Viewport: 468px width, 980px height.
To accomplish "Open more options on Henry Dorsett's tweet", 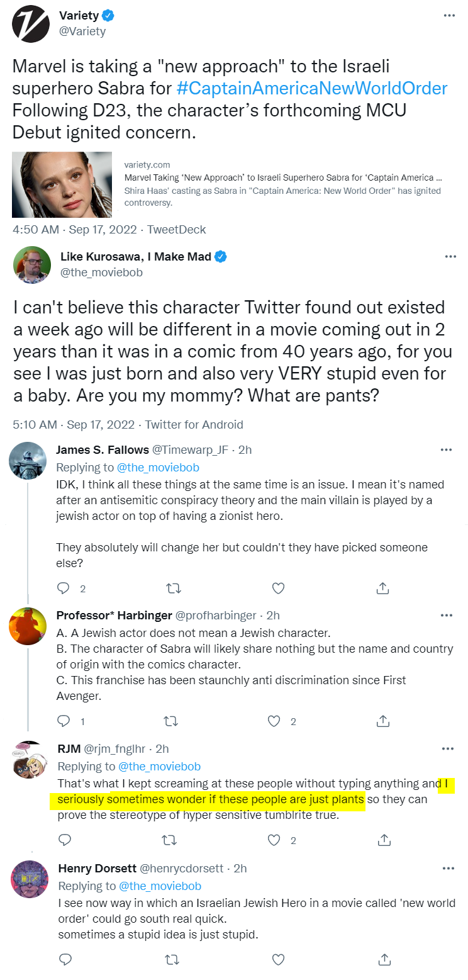I will (447, 869).
